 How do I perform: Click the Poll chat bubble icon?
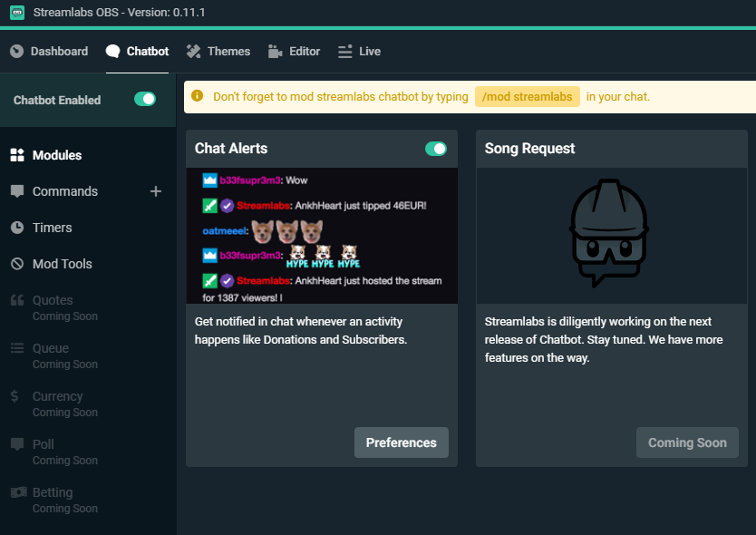(x=17, y=444)
